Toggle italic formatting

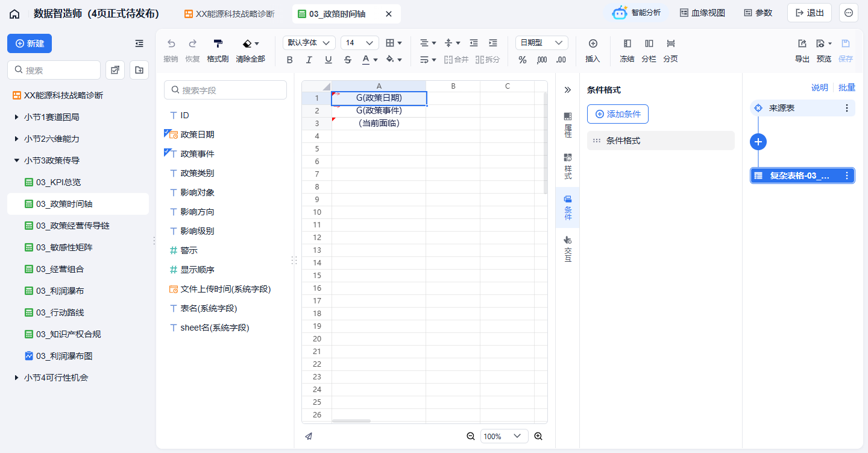309,60
